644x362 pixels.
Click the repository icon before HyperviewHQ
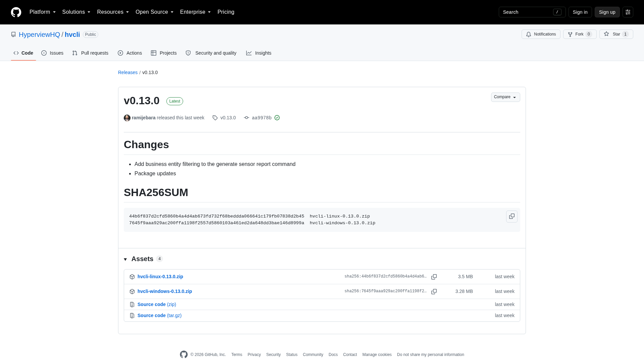click(x=13, y=35)
